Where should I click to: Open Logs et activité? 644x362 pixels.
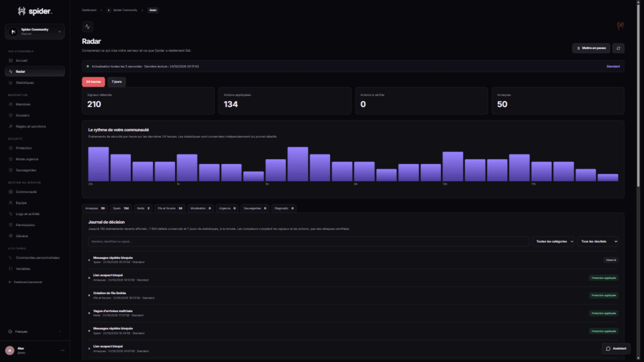(x=35, y=214)
